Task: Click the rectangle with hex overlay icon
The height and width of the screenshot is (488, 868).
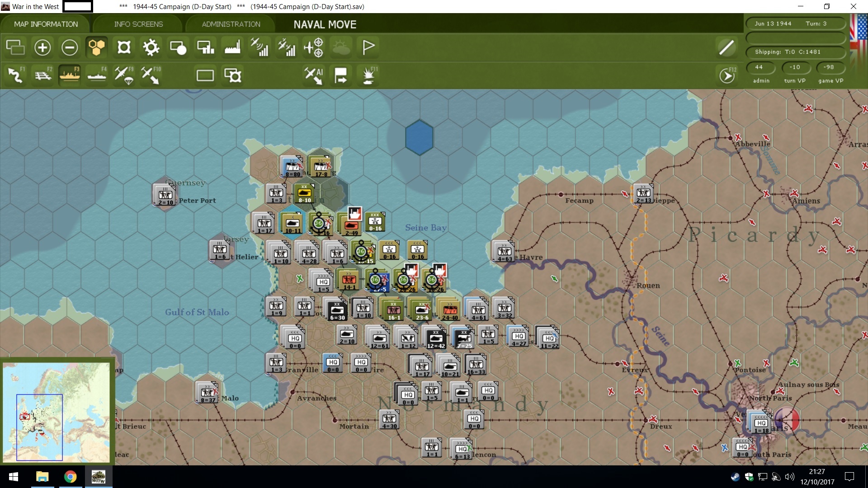Action: pos(233,75)
